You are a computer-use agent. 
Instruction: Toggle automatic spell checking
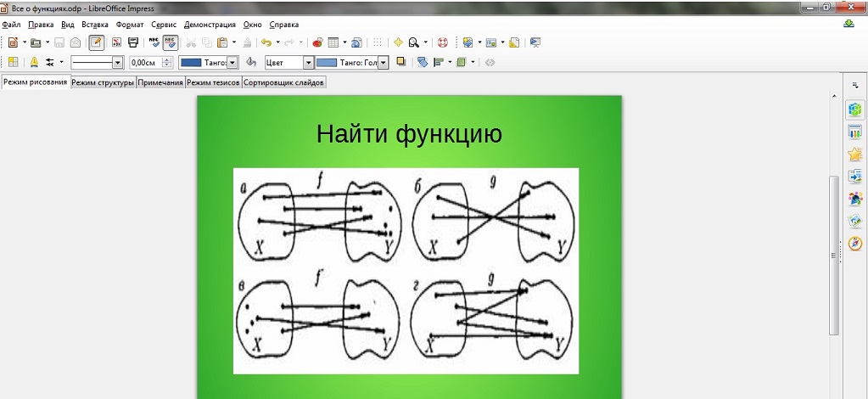click(x=171, y=42)
